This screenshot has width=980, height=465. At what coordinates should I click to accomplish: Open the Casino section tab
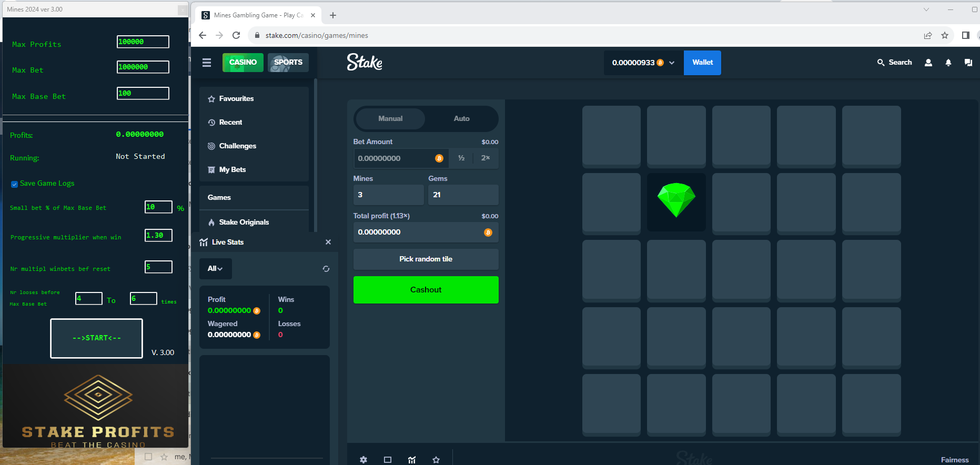point(243,63)
